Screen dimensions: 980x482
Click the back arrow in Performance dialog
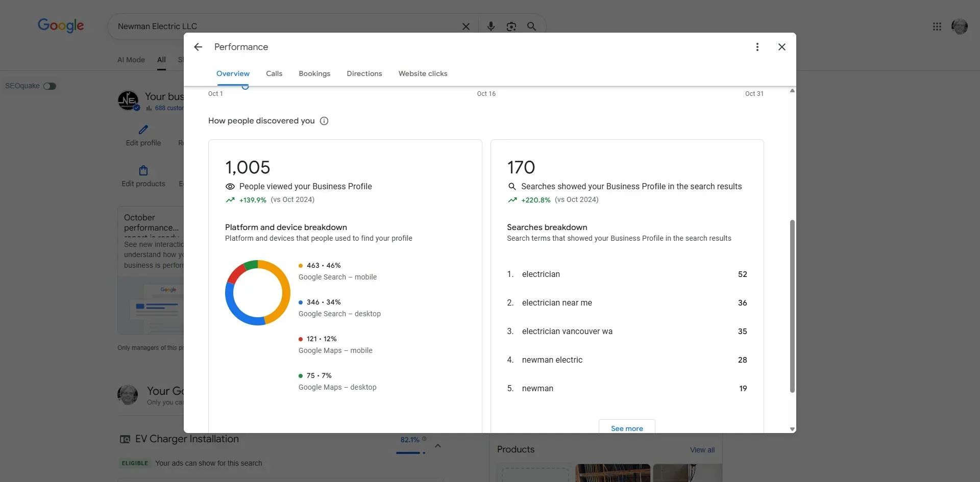coord(198,47)
